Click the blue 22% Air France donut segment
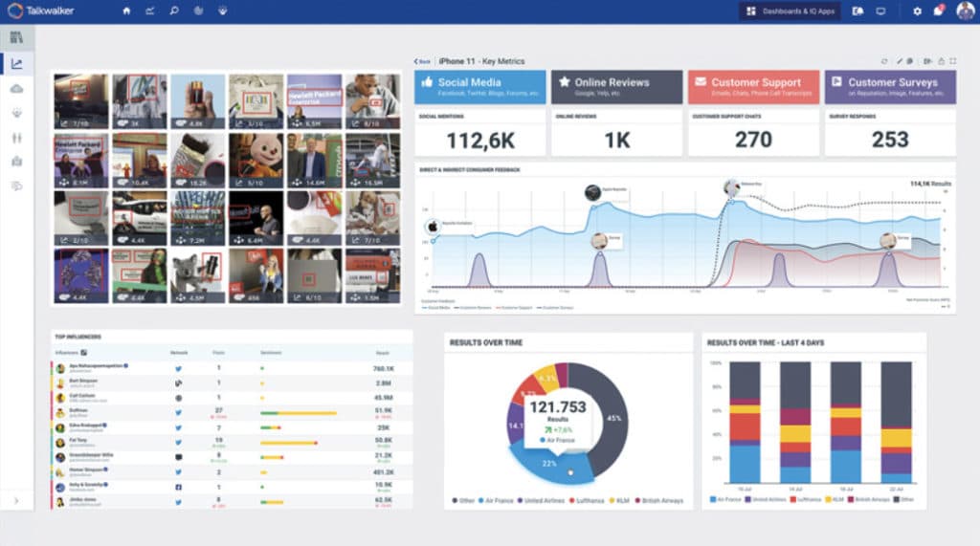The image size is (980, 546). point(548,464)
